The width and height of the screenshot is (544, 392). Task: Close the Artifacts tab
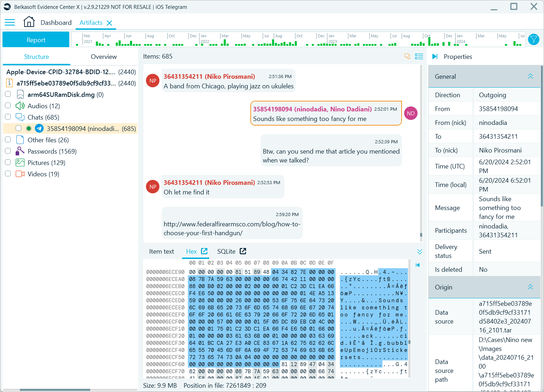pyautogui.click(x=109, y=23)
